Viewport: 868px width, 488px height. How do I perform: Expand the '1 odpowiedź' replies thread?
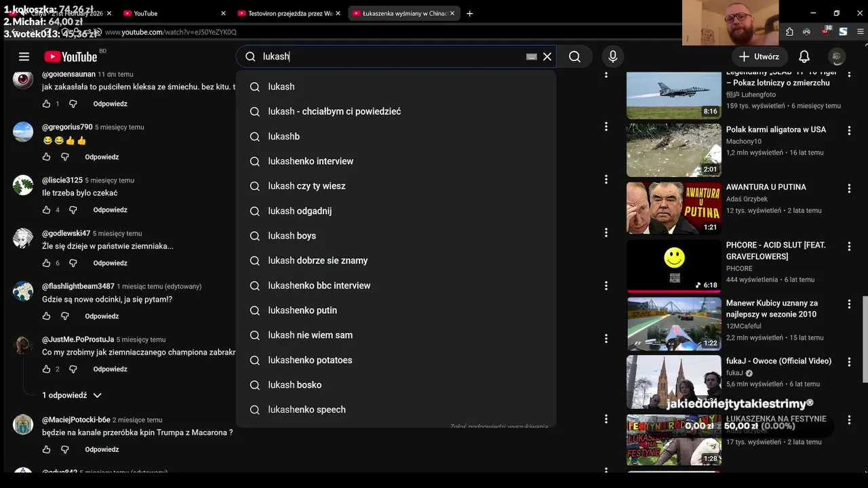click(x=72, y=395)
